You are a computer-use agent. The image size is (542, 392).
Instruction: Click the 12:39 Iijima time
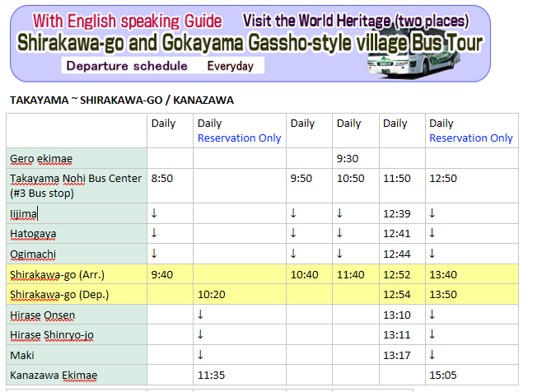pyautogui.click(x=397, y=214)
